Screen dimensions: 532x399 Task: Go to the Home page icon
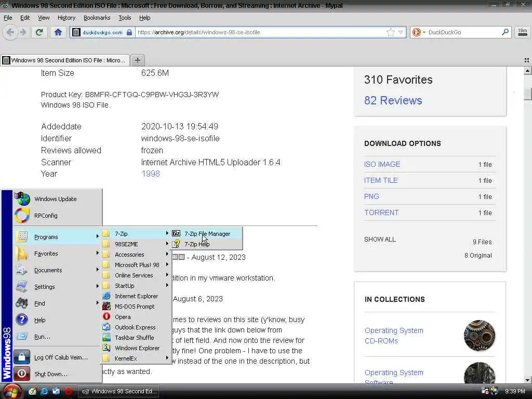click(x=58, y=33)
